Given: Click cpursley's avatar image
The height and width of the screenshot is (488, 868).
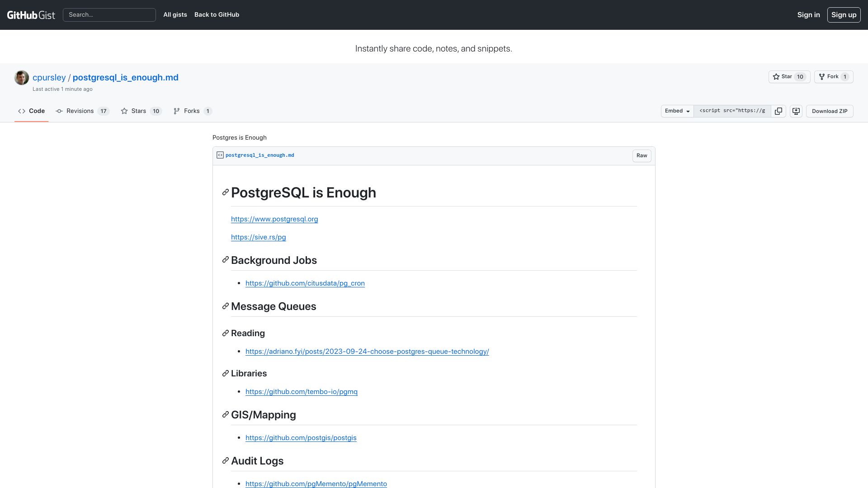Looking at the screenshot, I should (x=22, y=78).
